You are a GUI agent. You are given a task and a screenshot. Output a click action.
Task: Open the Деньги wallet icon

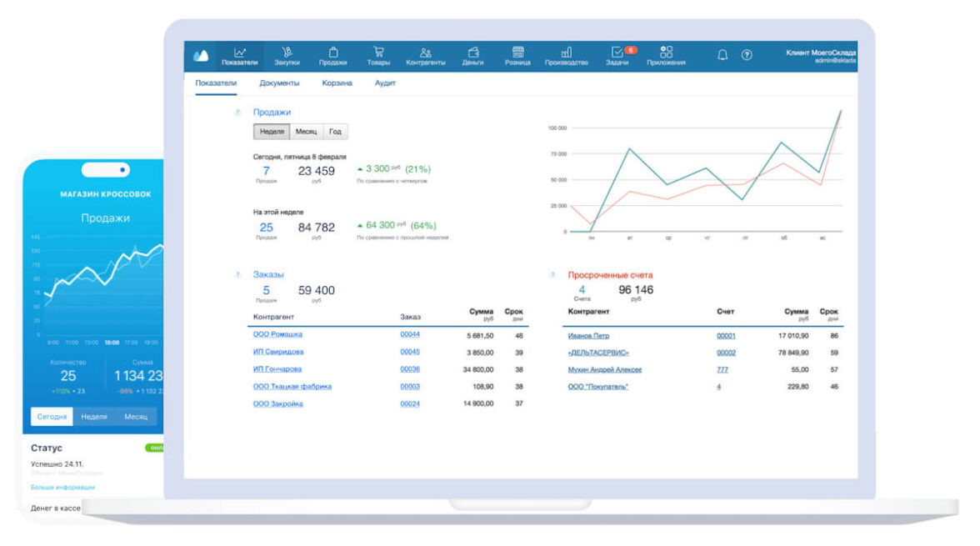coord(472,53)
